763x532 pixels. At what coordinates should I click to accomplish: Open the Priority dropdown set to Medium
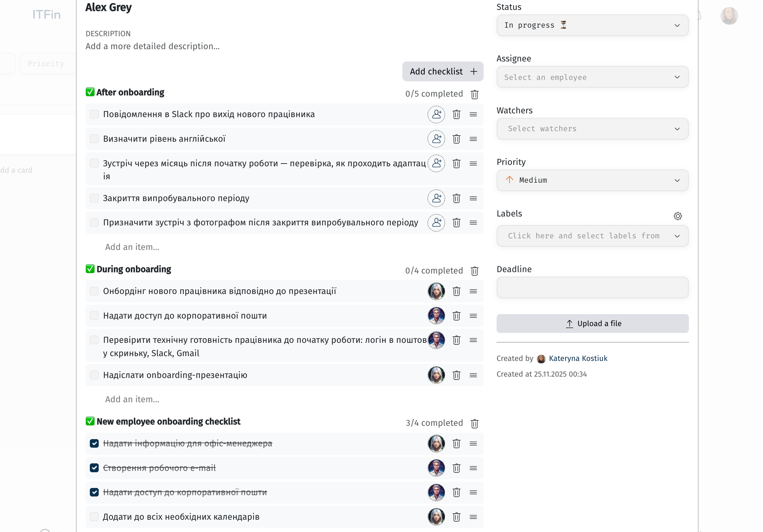(x=592, y=180)
